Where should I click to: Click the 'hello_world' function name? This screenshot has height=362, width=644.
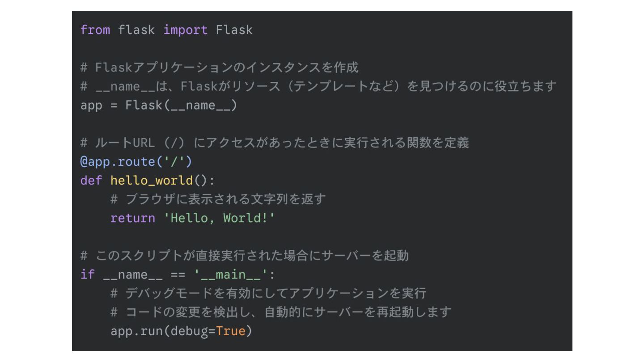[152, 181]
